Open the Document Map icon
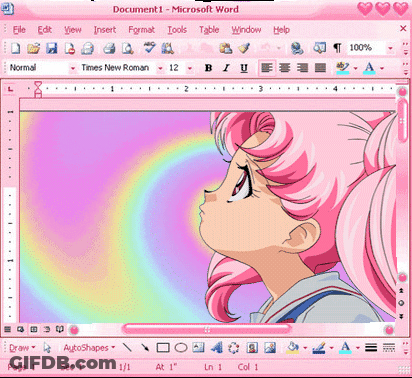Image resolution: width=412 pixels, height=378 pixels. [x=319, y=48]
